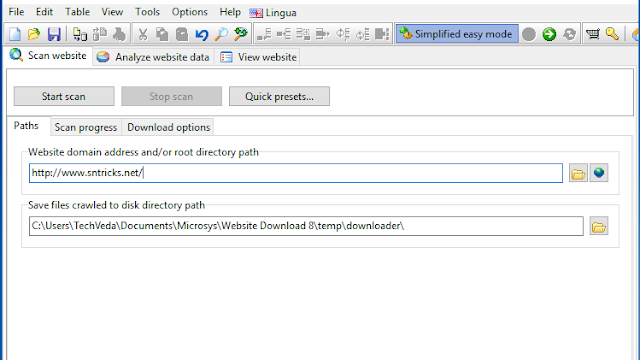The height and width of the screenshot is (360, 640).
Task: Open the Tools menu
Action: coord(147,12)
